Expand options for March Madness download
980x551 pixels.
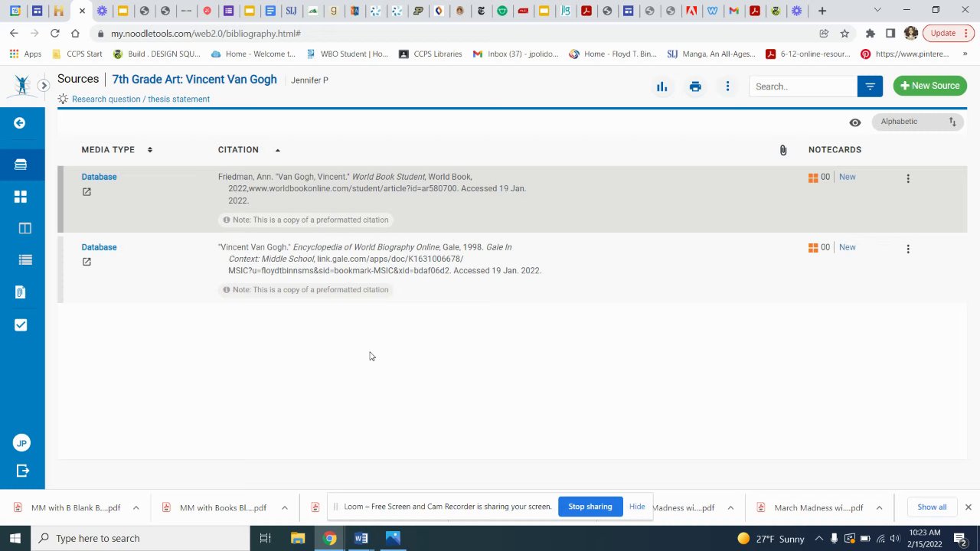[879, 507]
